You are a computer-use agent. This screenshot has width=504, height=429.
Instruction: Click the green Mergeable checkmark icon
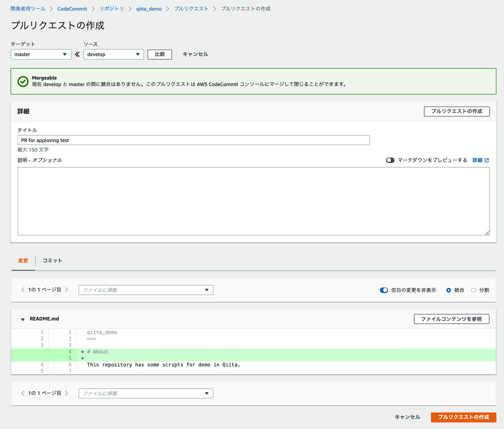[23, 80]
